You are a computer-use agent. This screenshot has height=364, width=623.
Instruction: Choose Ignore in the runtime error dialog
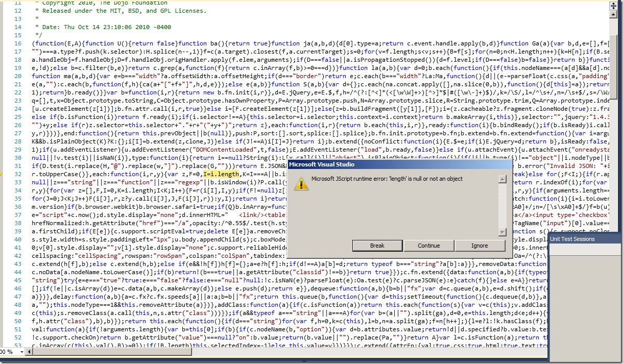480,246
